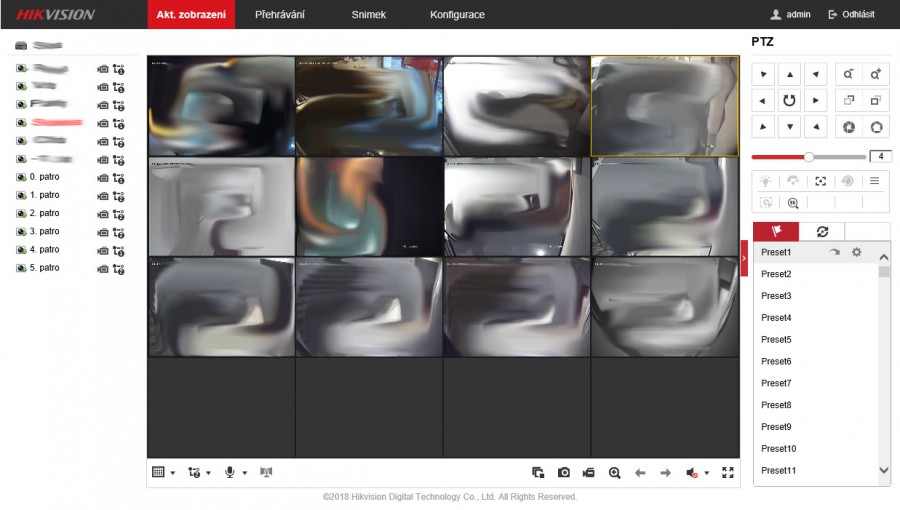
Task: Click the iris open icon in PTZ
Action: (x=876, y=127)
